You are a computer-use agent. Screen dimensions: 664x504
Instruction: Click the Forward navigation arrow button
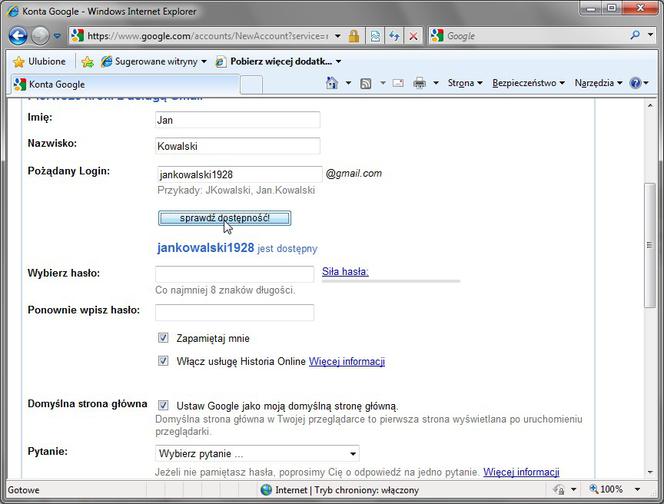pos(41,36)
